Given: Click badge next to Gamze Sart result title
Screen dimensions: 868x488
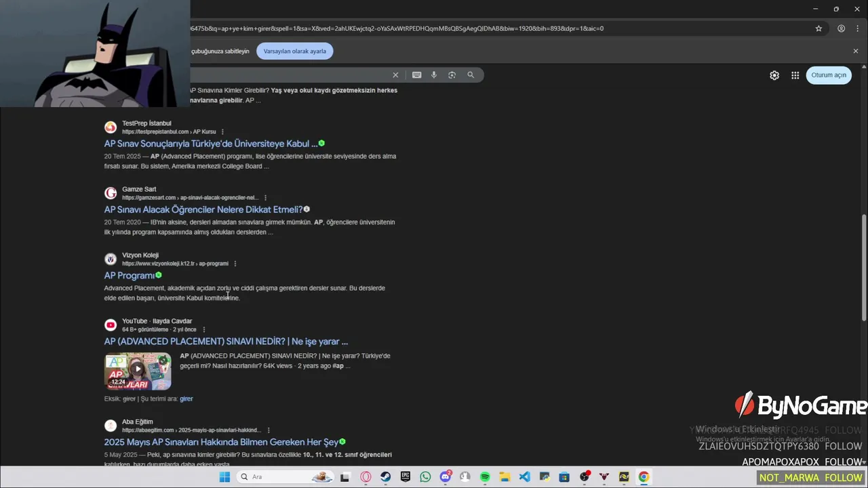Looking at the screenshot, I should click(x=307, y=209).
